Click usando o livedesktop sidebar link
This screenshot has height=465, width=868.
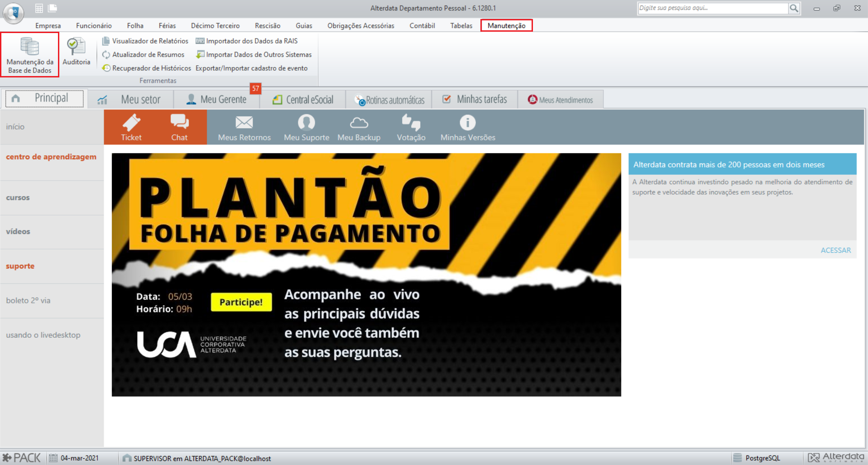click(x=43, y=335)
